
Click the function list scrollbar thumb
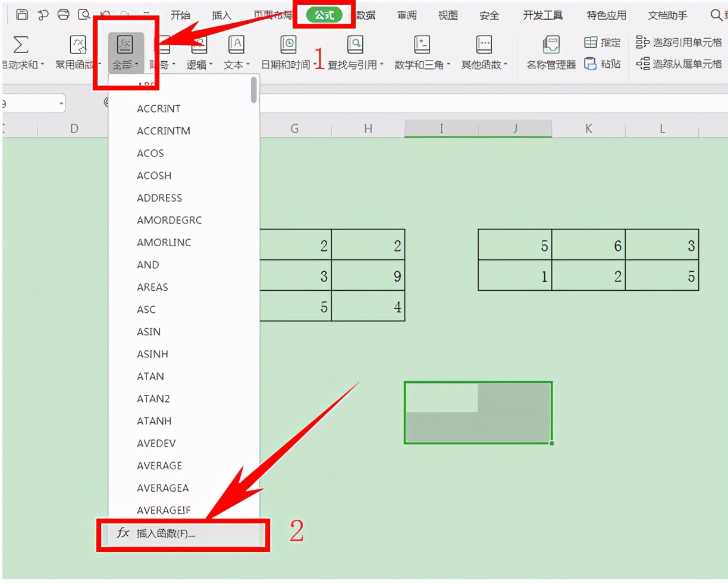pos(254,89)
